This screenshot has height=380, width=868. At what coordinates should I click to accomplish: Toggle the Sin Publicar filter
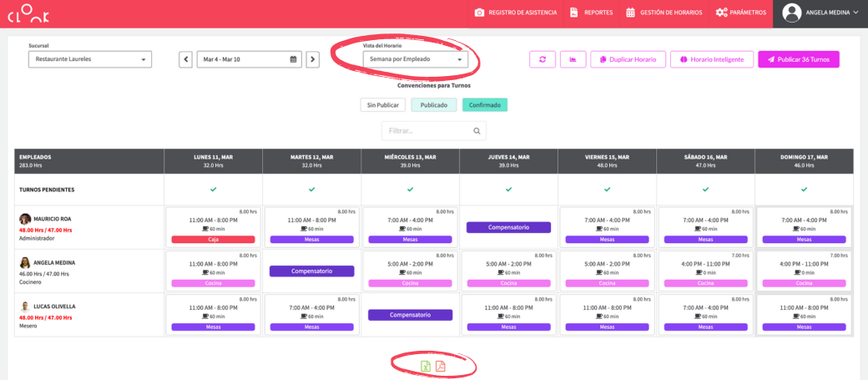pyautogui.click(x=383, y=105)
